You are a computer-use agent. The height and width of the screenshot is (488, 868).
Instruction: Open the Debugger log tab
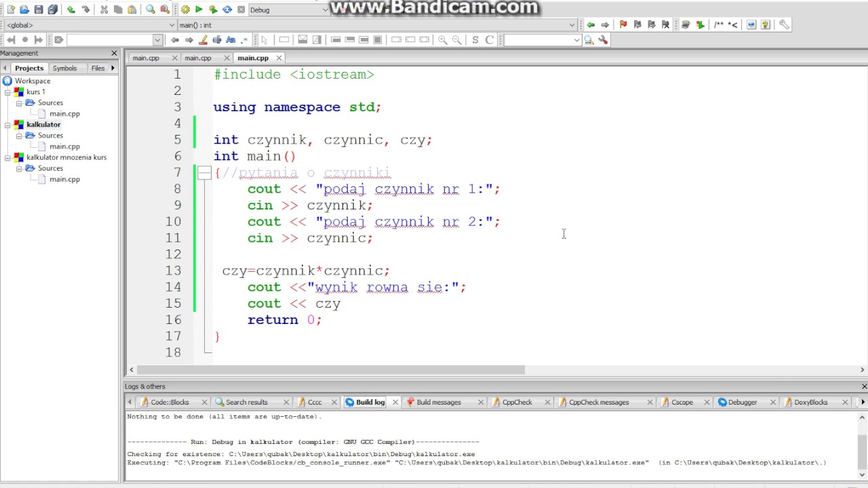[743, 402]
